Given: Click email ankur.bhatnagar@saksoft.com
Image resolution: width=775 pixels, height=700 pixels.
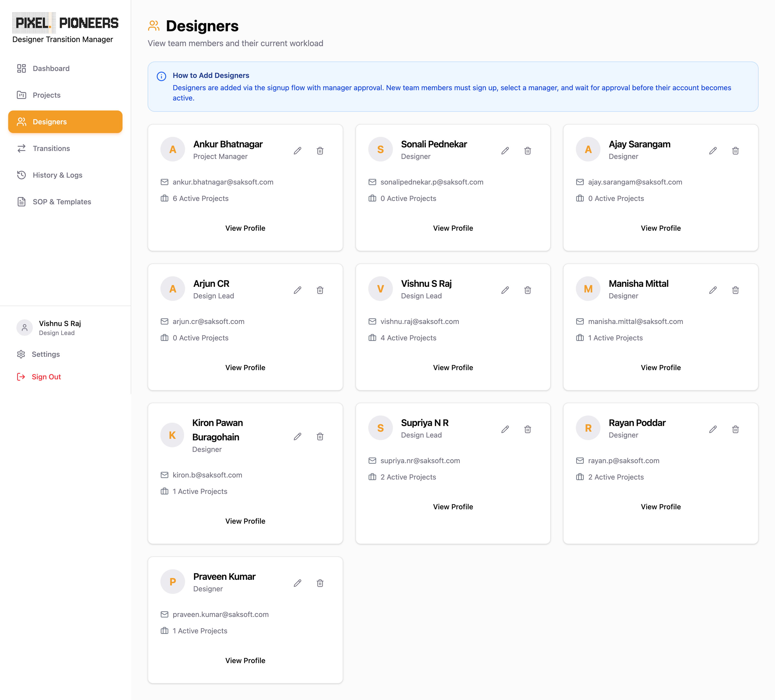Looking at the screenshot, I should point(223,182).
